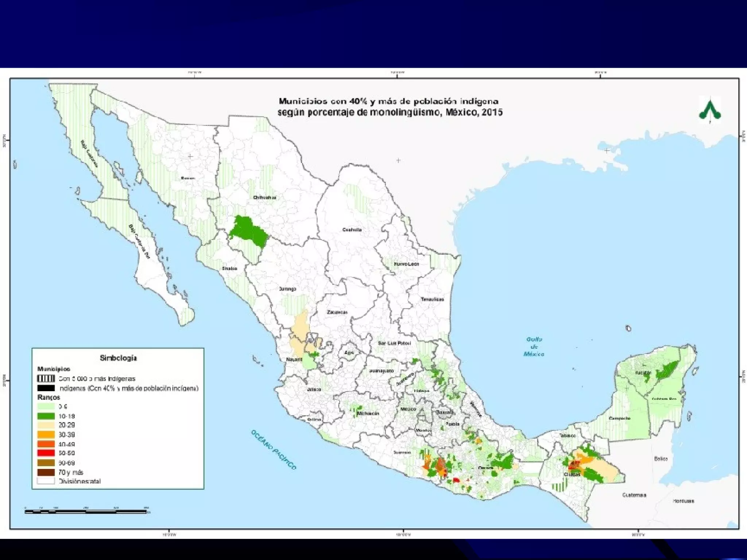Click the Jalisco state label

click(x=314, y=389)
